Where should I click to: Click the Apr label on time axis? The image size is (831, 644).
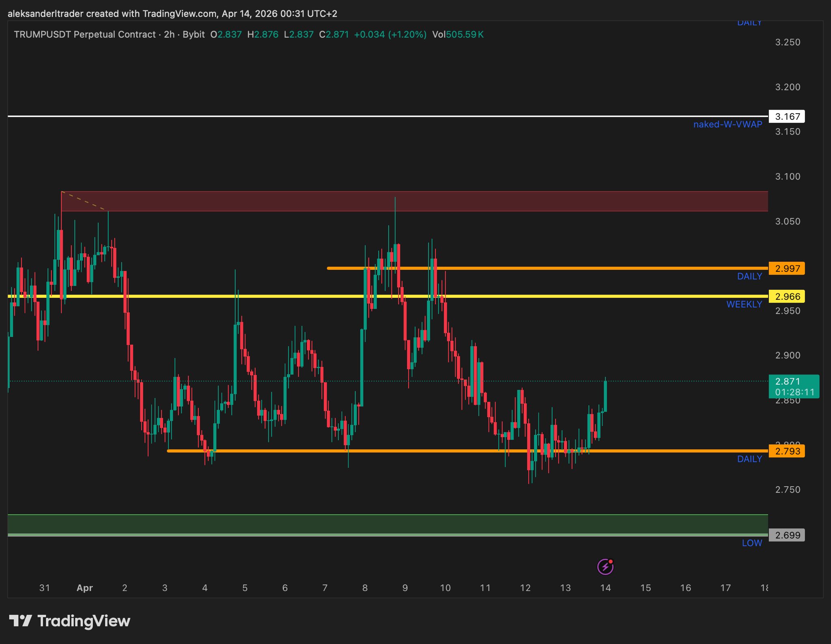pyautogui.click(x=84, y=588)
